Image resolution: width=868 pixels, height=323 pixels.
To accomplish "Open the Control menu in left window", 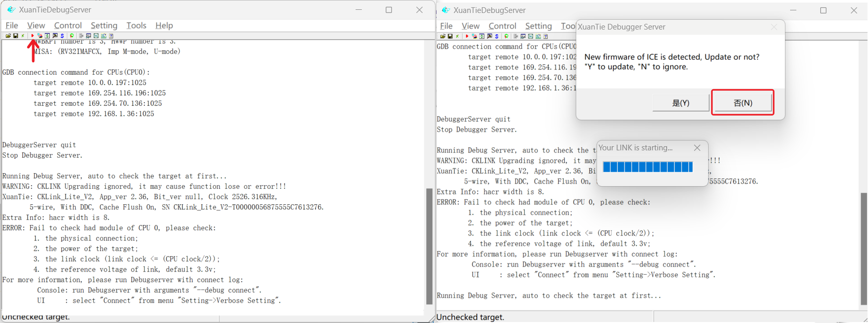I will click(x=67, y=25).
